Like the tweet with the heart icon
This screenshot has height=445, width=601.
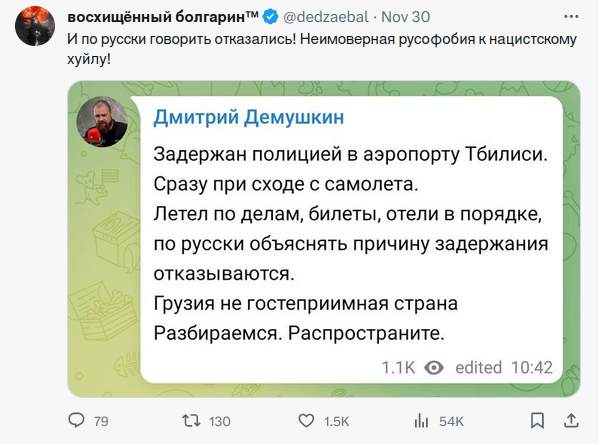[x=306, y=421]
